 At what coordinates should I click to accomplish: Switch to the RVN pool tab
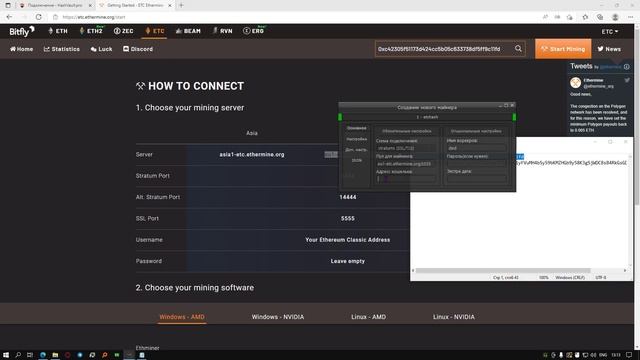(x=222, y=31)
